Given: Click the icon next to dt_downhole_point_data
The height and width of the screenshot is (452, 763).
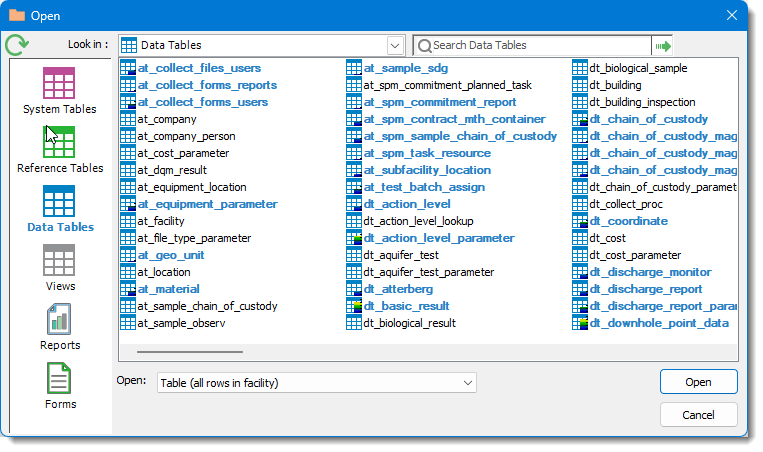Looking at the screenshot, I should [x=580, y=323].
